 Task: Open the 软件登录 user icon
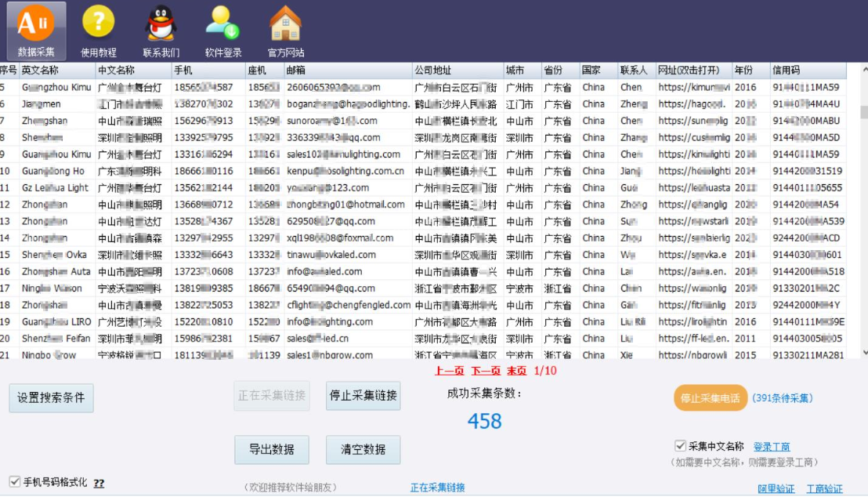[x=223, y=31]
